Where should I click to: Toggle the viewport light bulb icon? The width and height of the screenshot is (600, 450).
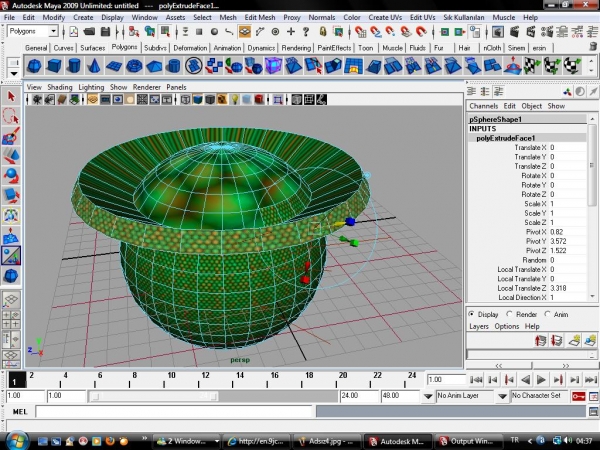(x=234, y=100)
